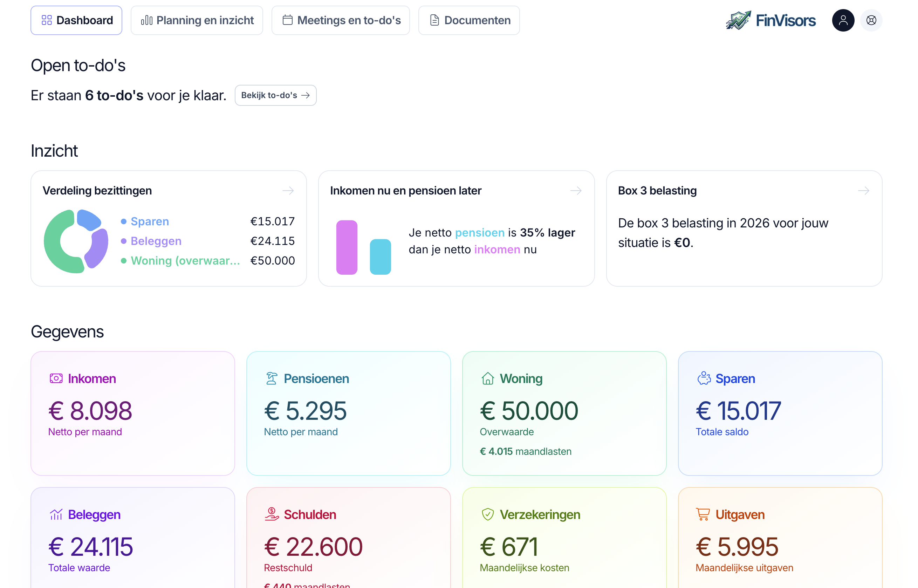Click the '35% lager' pension text
Viewport: 918px width, 588px height.
pyautogui.click(x=547, y=233)
